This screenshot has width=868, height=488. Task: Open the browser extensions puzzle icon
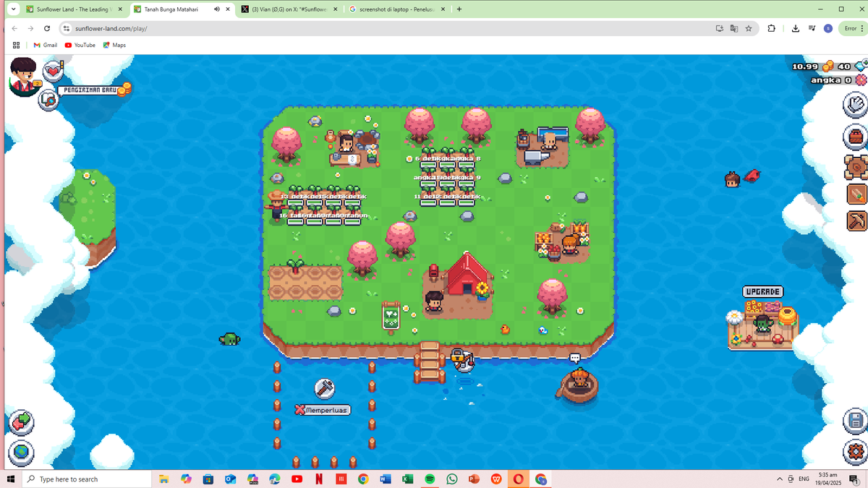771,28
